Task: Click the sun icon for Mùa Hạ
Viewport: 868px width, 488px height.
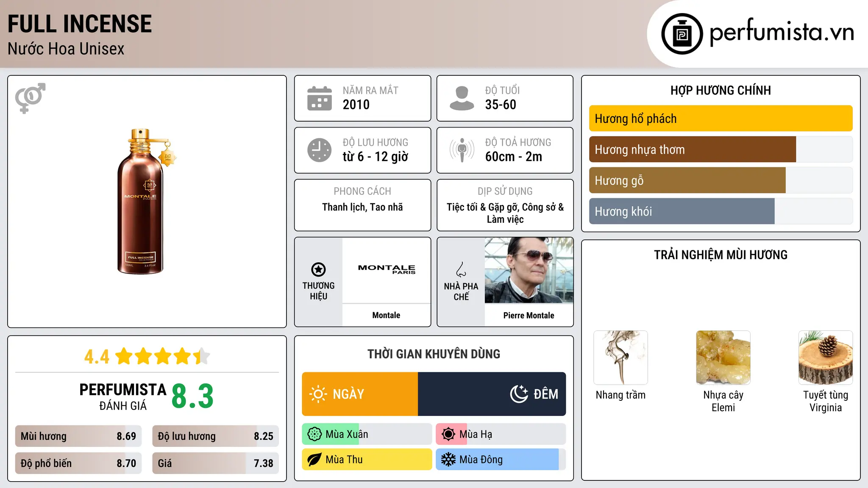Action: point(448,434)
